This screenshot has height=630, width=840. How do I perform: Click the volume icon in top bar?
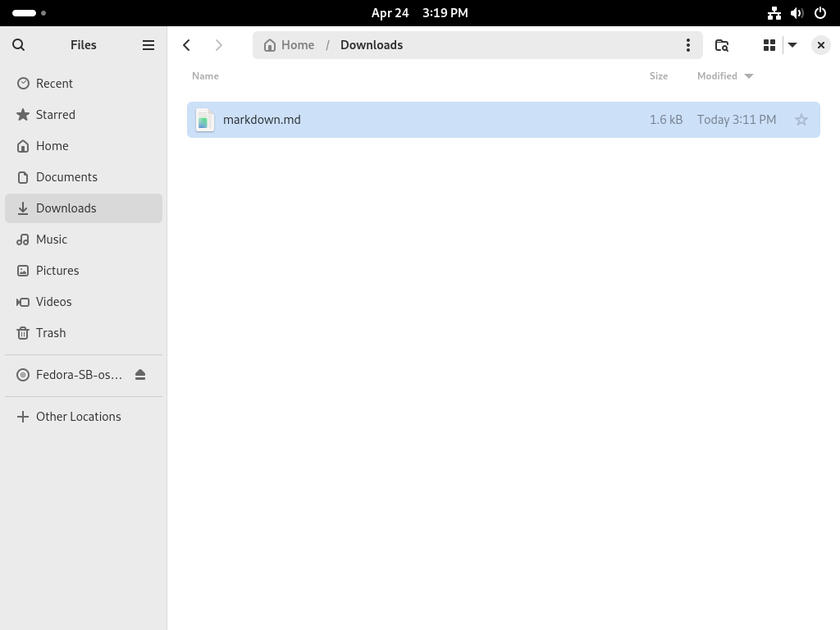(x=797, y=13)
